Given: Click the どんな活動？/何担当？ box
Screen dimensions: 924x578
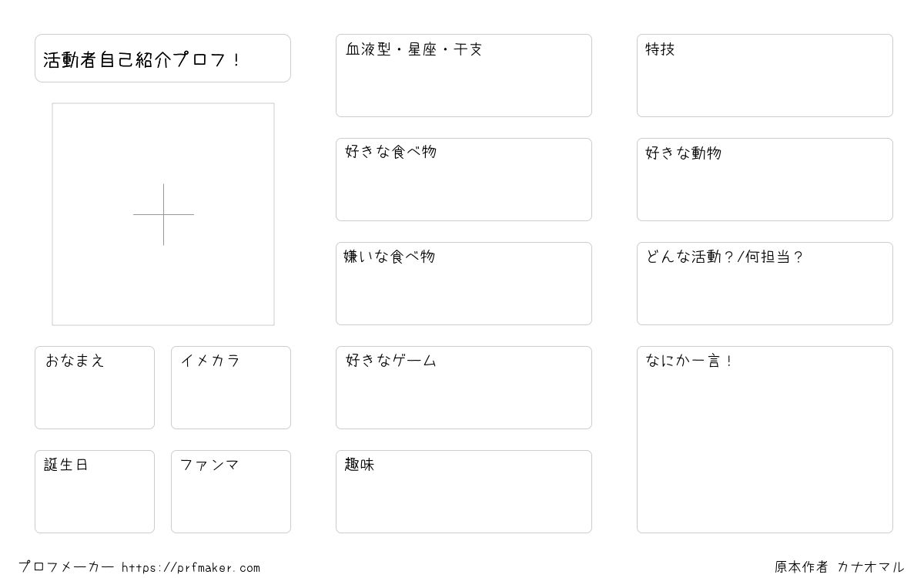Looking at the screenshot, I should point(765,284).
